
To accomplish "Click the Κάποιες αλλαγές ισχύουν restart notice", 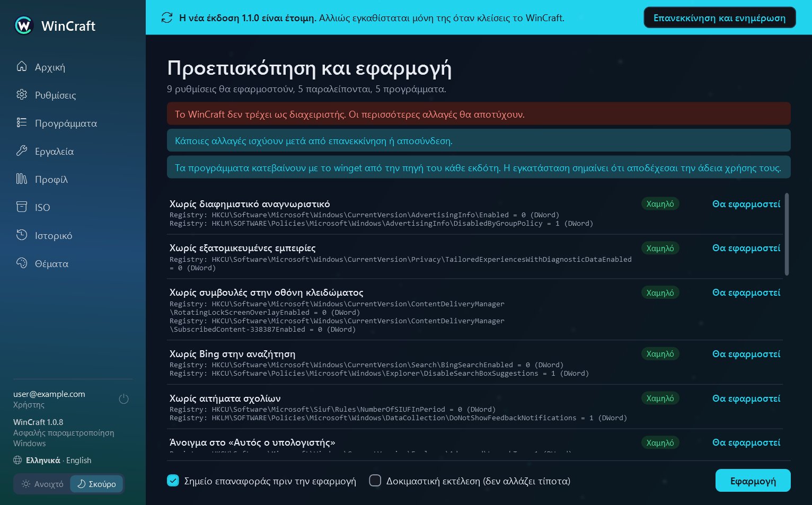I will [314, 141].
